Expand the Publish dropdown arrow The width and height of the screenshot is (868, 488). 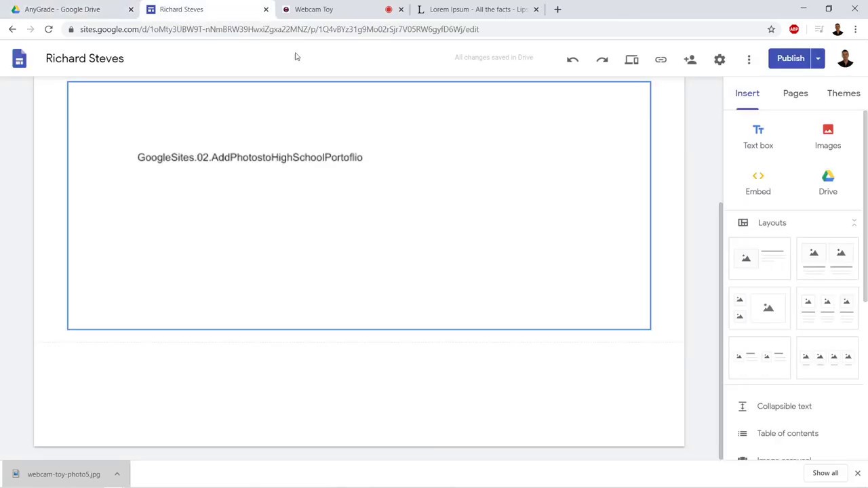point(818,58)
